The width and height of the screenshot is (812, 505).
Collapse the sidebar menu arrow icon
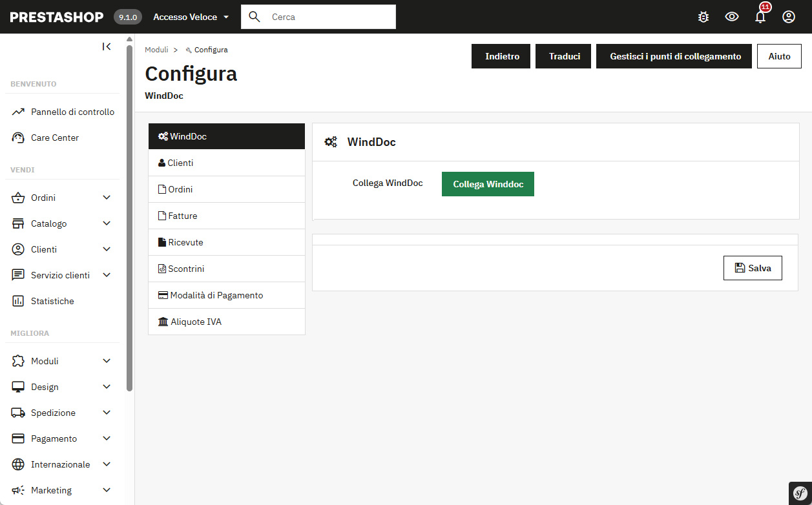click(107, 46)
